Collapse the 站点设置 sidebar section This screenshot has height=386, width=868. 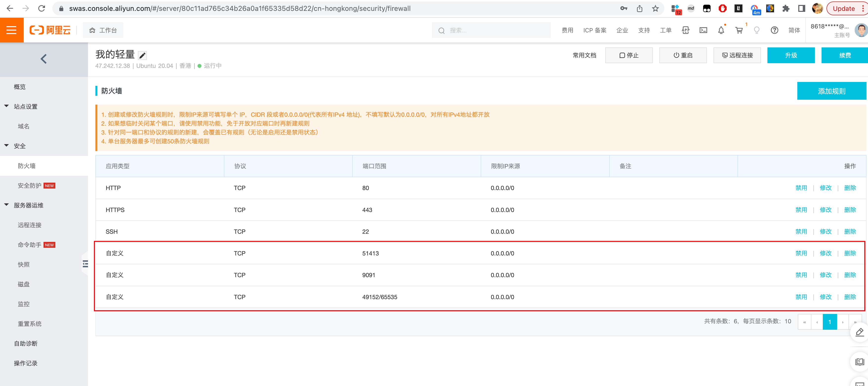(x=6, y=106)
